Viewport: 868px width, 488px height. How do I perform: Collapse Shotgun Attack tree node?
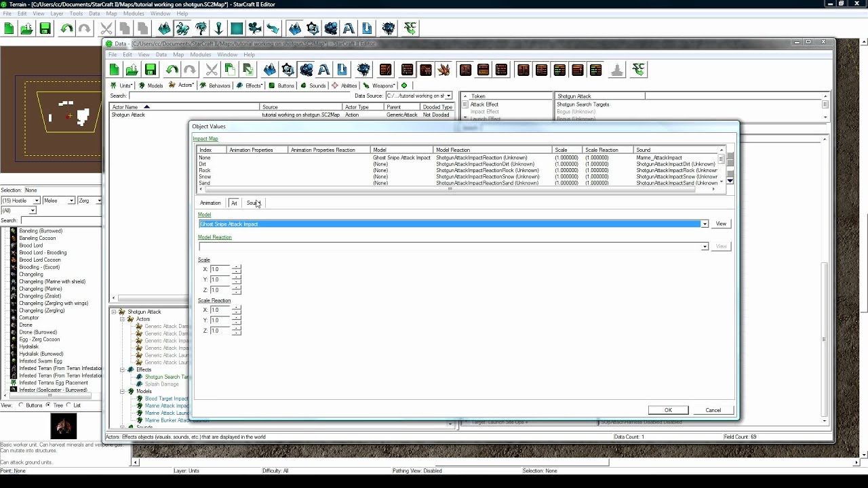114,312
